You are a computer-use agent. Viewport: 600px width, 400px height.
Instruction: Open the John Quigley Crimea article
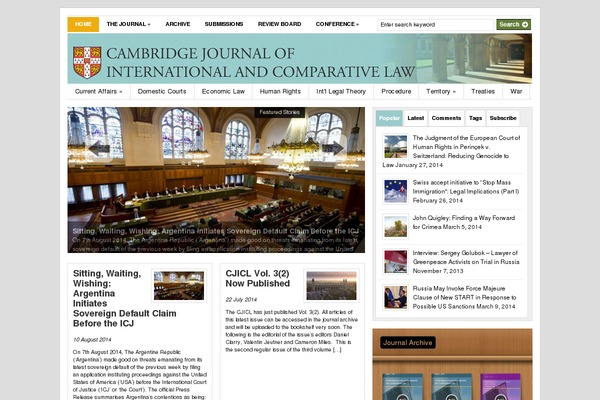pos(464,222)
